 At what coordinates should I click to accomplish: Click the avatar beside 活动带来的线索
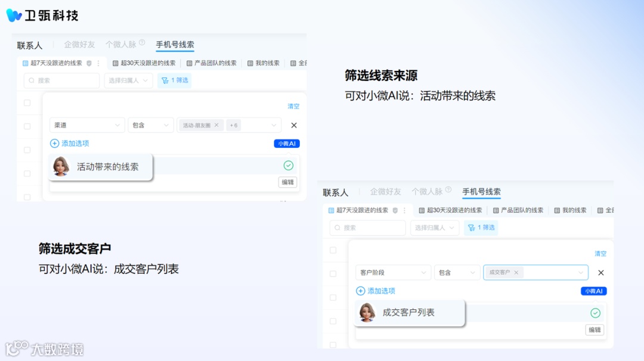click(61, 166)
